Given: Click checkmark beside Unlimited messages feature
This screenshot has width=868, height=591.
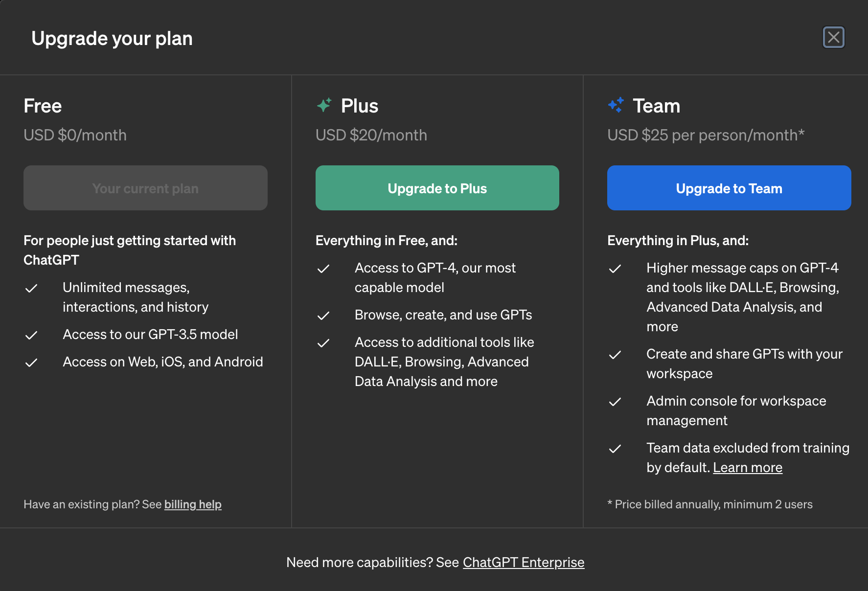Looking at the screenshot, I should pyautogui.click(x=31, y=288).
